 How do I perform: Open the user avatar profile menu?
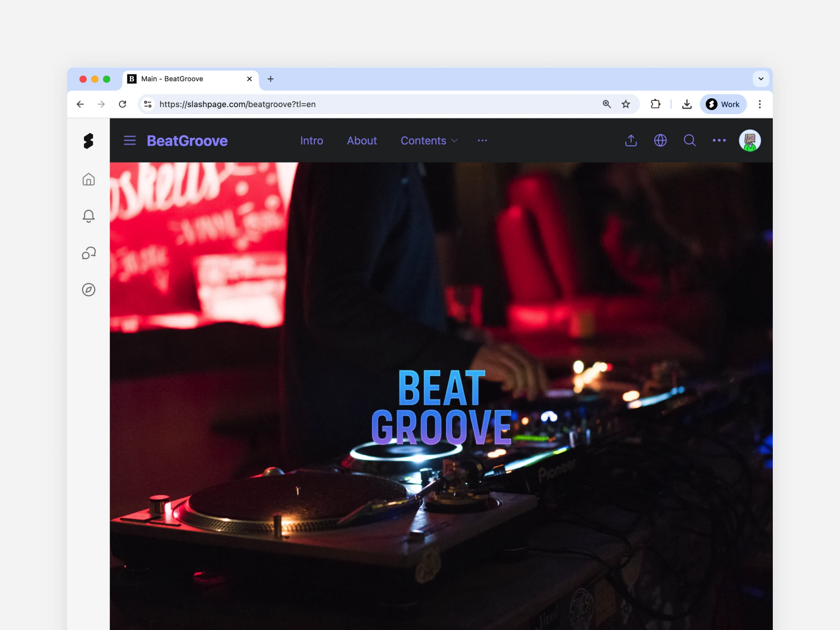coord(750,141)
